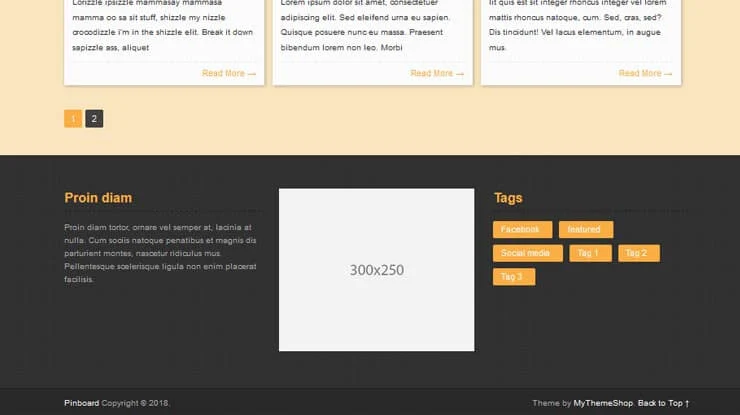The height and width of the screenshot is (415, 740).
Task: Select the Social media tag
Action: (528, 253)
